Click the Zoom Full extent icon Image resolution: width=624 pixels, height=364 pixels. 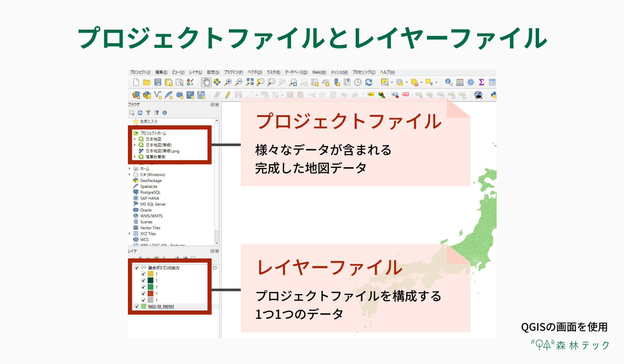[250, 82]
